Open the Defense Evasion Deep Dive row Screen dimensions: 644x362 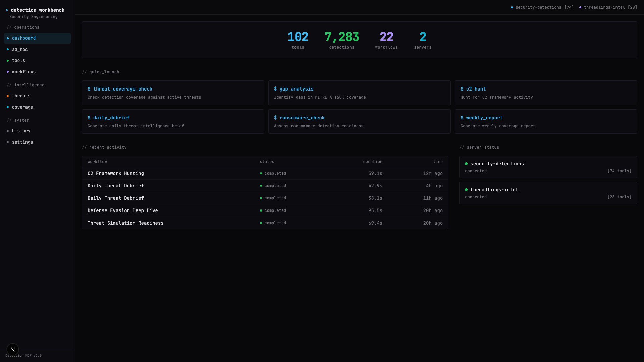pos(265,211)
